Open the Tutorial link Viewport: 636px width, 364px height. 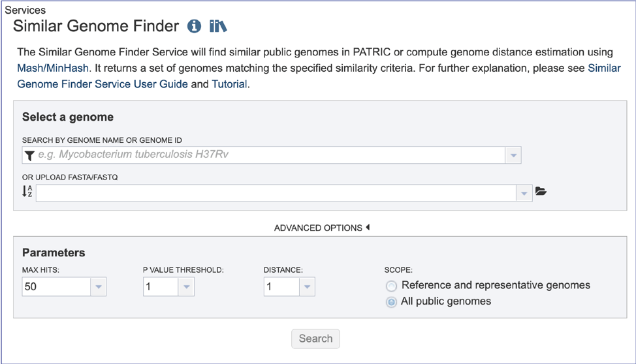pos(230,84)
